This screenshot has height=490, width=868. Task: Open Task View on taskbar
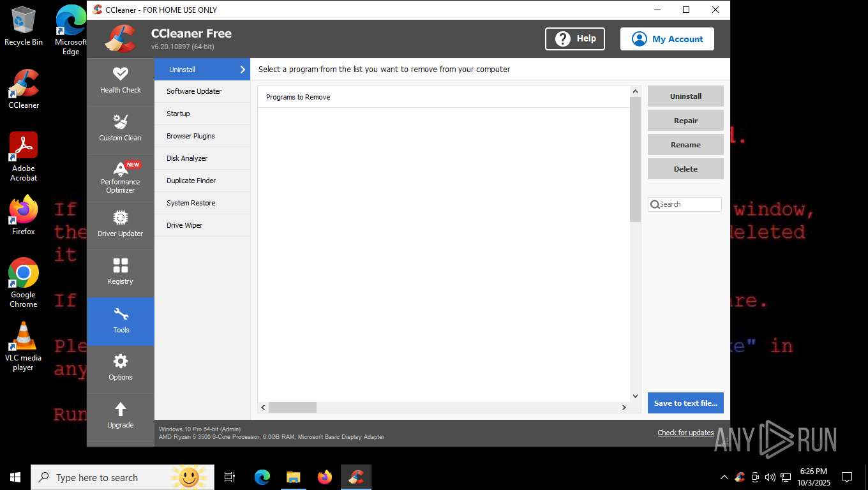[x=230, y=477]
